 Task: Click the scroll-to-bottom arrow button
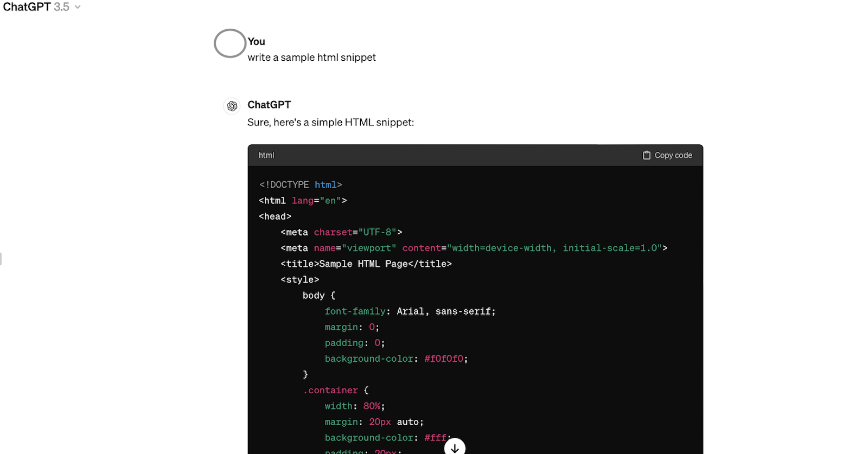pos(455,447)
